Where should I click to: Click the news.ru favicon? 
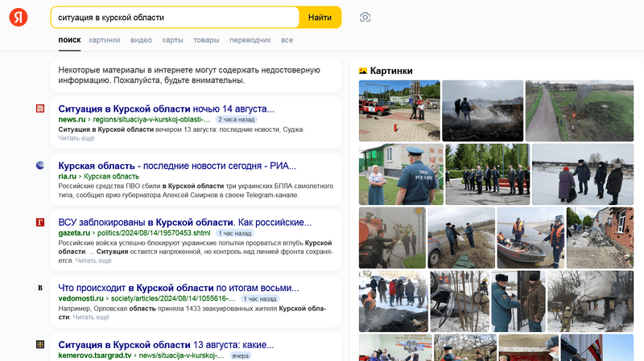pos(40,109)
